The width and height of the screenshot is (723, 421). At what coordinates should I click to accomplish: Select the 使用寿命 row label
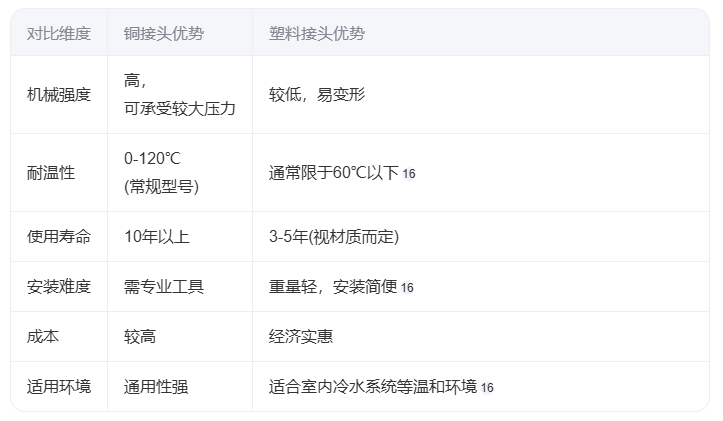pyautogui.click(x=59, y=237)
